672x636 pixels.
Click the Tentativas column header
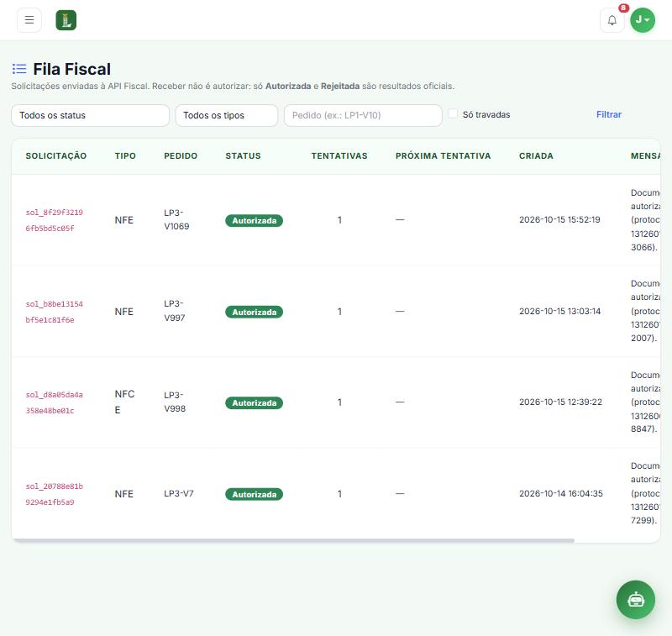(x=339, y=156)
